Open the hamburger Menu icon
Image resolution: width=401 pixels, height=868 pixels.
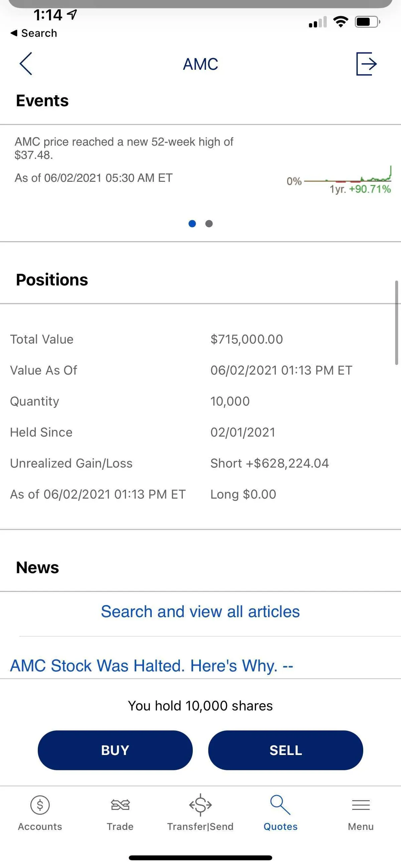point(361,804)
